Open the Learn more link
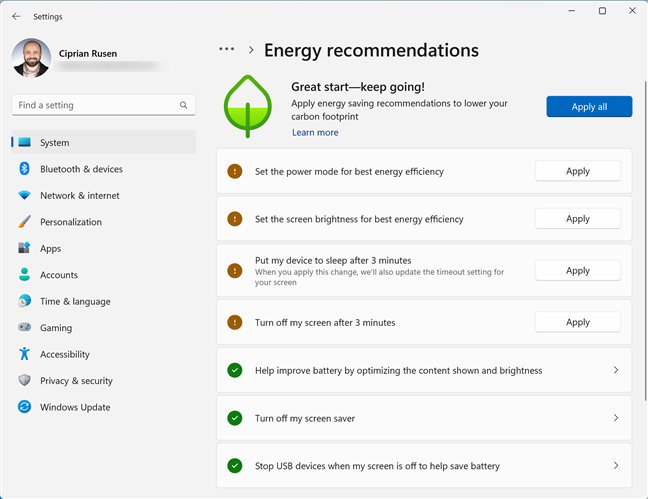Image resolution: width=648 pixels, height=499 pixels. coord(315,132)
